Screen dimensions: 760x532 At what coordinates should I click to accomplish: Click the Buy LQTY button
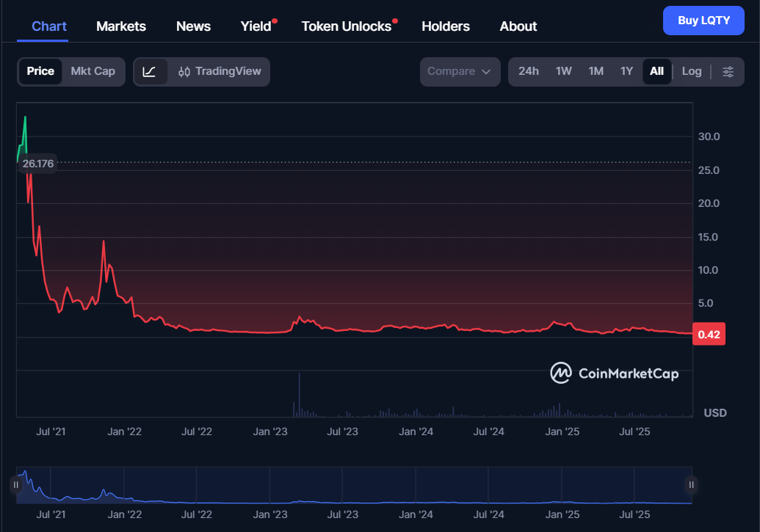pyautogui.click(x=703, y=21)
